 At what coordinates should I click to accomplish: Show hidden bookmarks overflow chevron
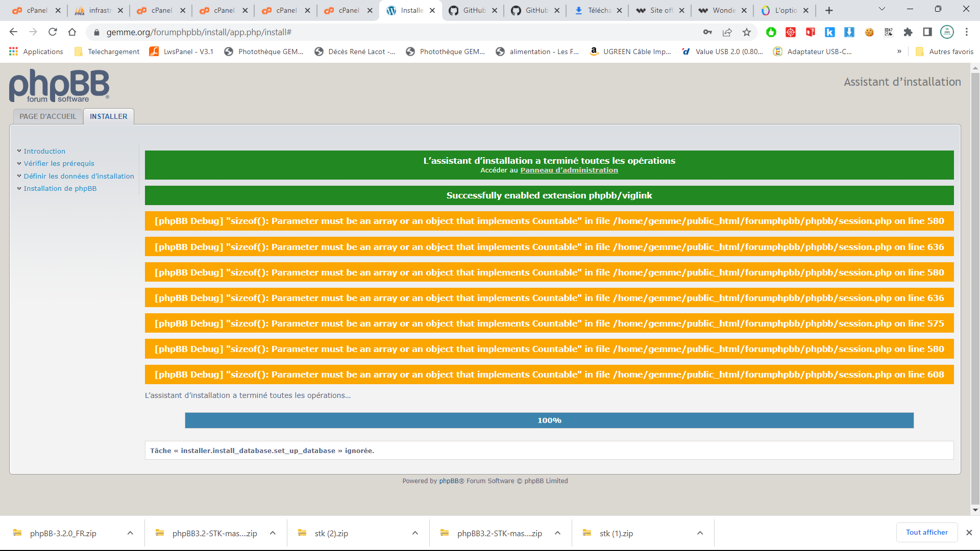click(899, 52)
